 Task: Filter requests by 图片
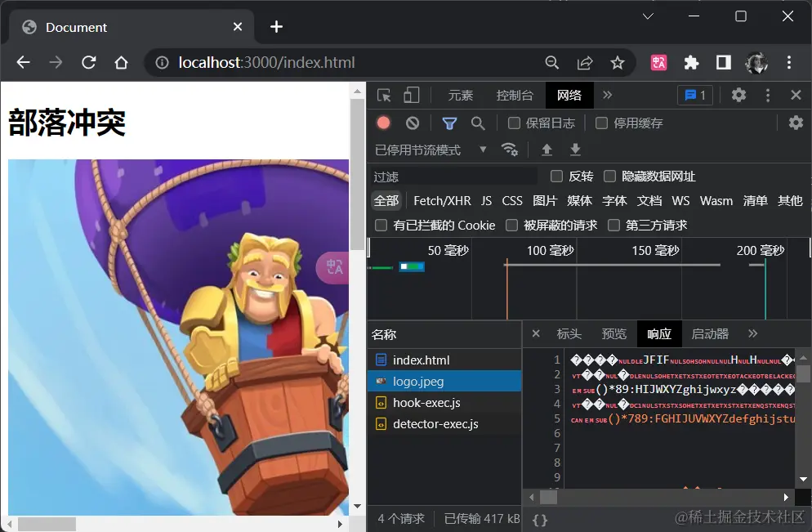[x=545, y=201]
